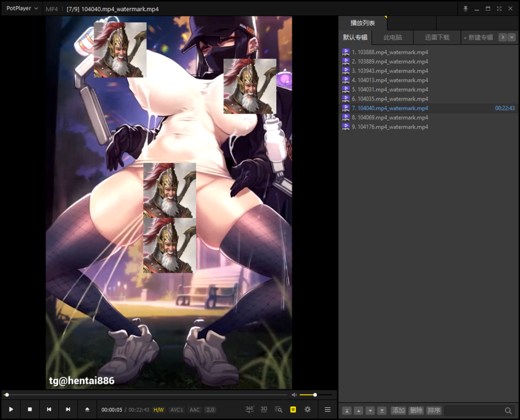Click the AVC1 video codec label
The width and height of the screenshot is (520, 420).
(177, 410)
